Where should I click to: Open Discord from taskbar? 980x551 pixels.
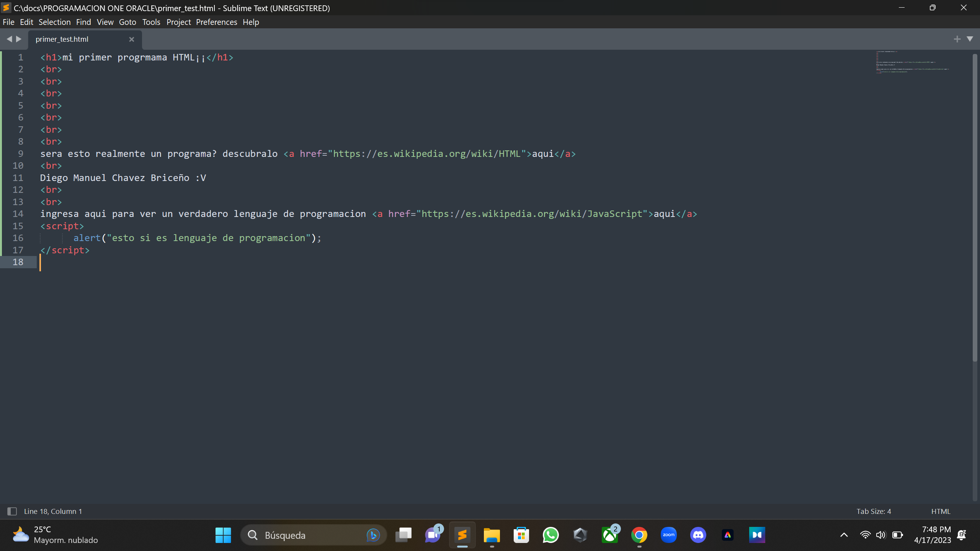(x=698, y=535)
